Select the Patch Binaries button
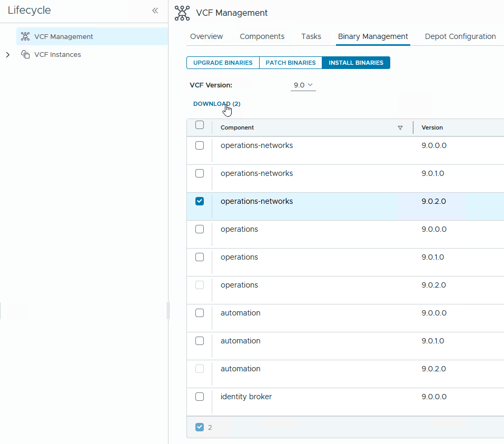Viewport: 504px width, 444px height. [291, 63]
